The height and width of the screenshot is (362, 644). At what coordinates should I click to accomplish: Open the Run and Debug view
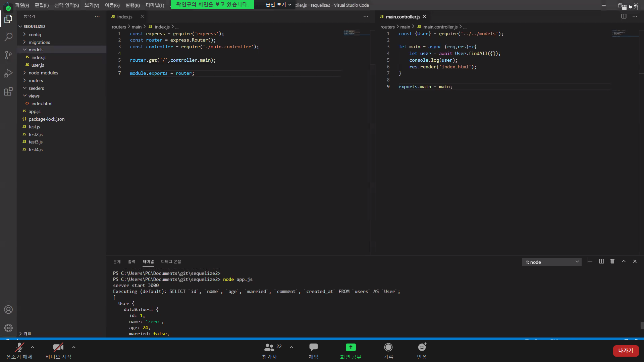[8, 73]
